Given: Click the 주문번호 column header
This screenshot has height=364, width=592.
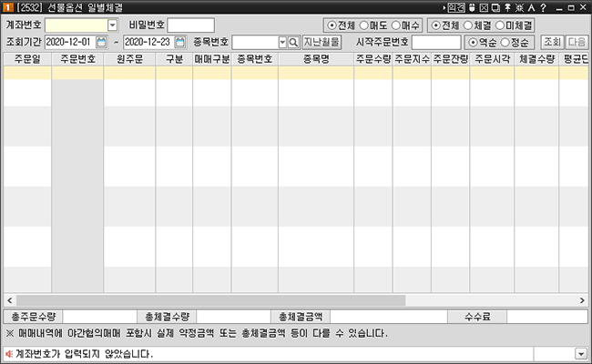Looking at the screenshot, I should coord(77,58).
